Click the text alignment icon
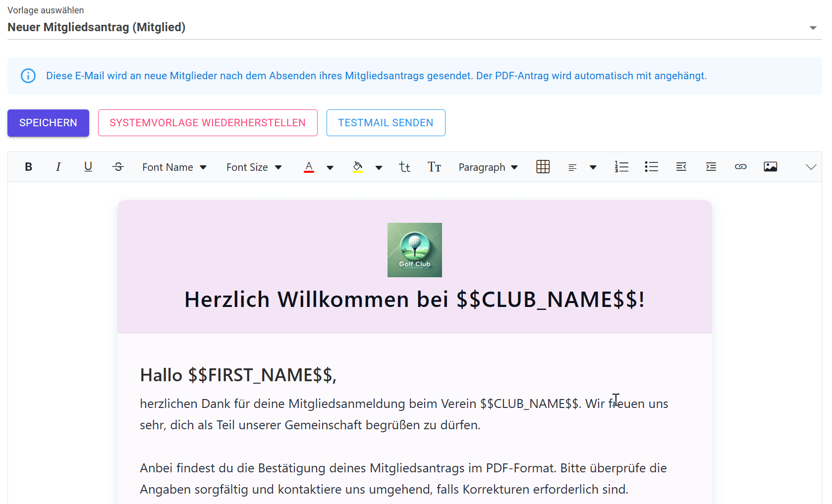The width and height of the screenshot is (832, 504). (x=572, y=167)
